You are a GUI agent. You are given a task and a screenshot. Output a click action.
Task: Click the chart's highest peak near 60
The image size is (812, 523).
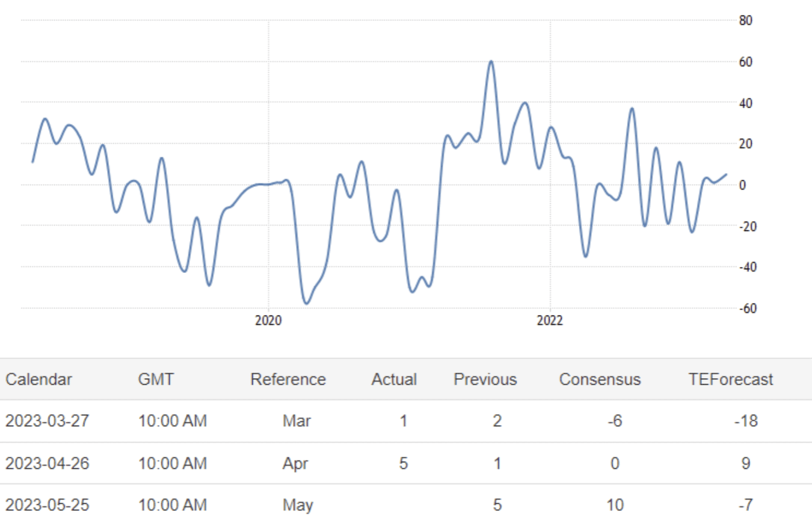491,61
